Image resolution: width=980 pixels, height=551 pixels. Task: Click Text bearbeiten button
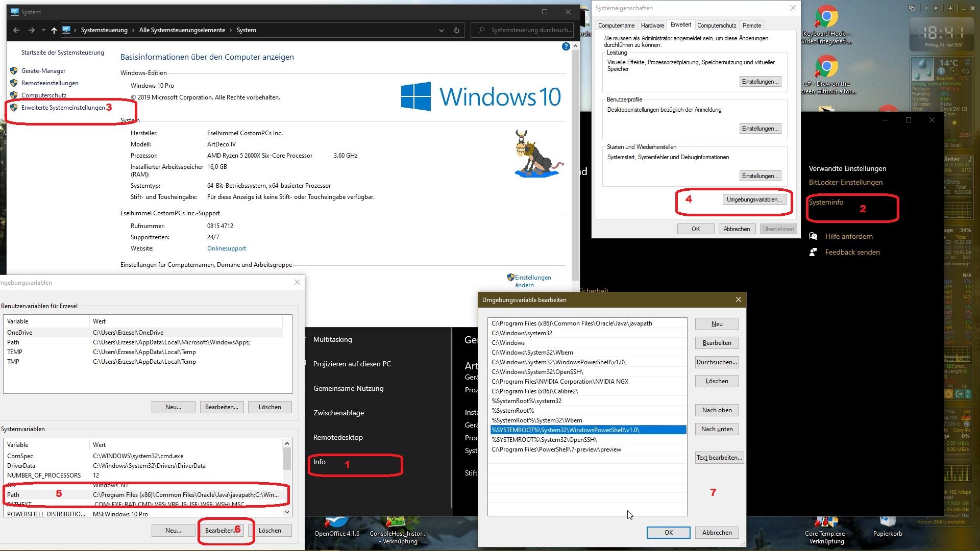point(719,458)
